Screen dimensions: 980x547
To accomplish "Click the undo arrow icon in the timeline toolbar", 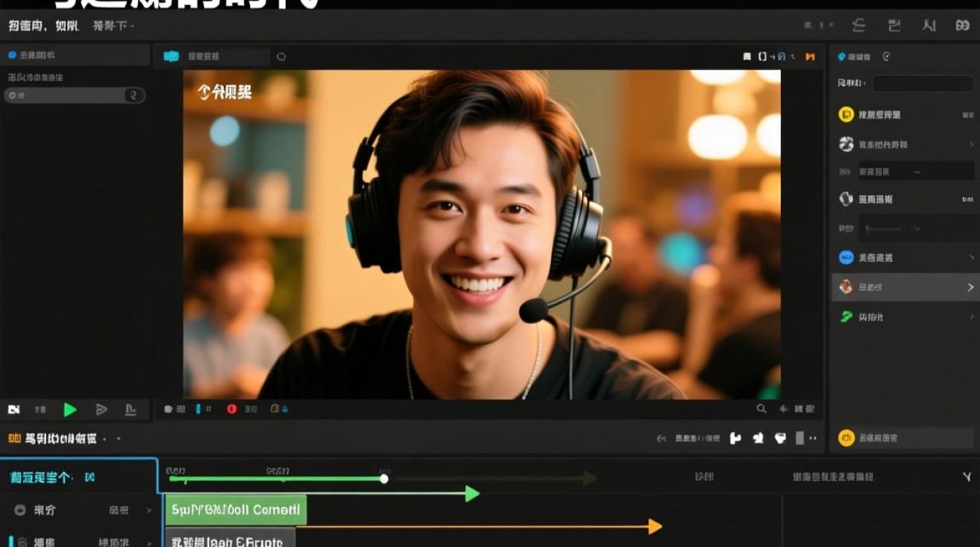I will click(x=661, y=438).
